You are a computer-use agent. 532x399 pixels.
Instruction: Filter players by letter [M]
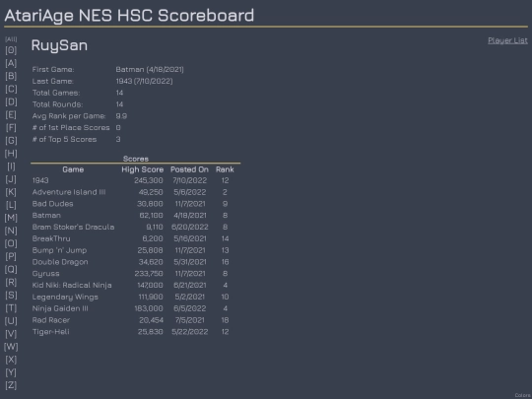[x=11, y=218]
